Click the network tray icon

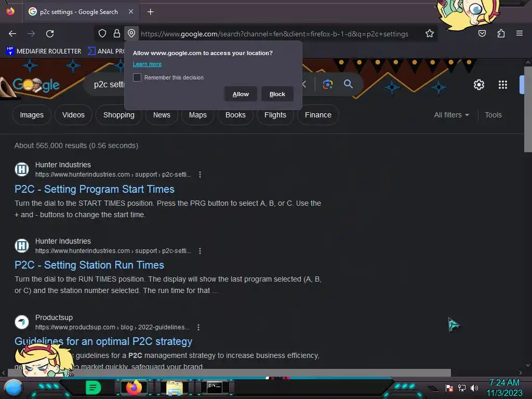[x=461, y=388]
